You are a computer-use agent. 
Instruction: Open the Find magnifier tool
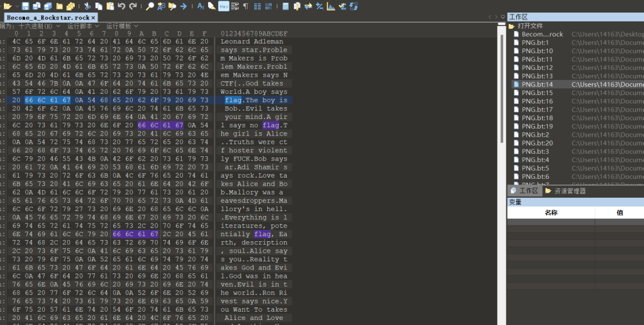click(x=150, y=6)
